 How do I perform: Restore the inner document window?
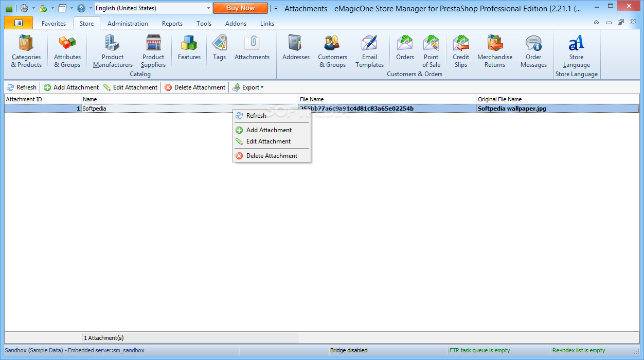[x=620, y=23]
